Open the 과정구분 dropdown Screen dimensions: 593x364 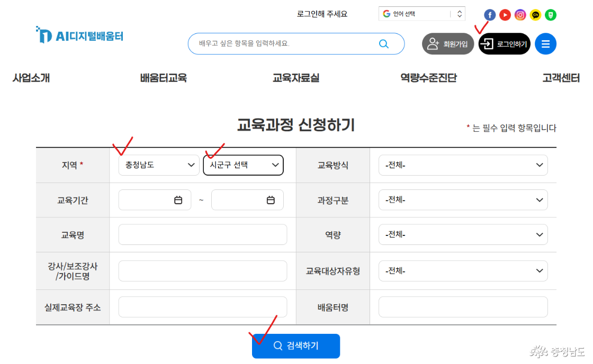click(x=463, y=200)
